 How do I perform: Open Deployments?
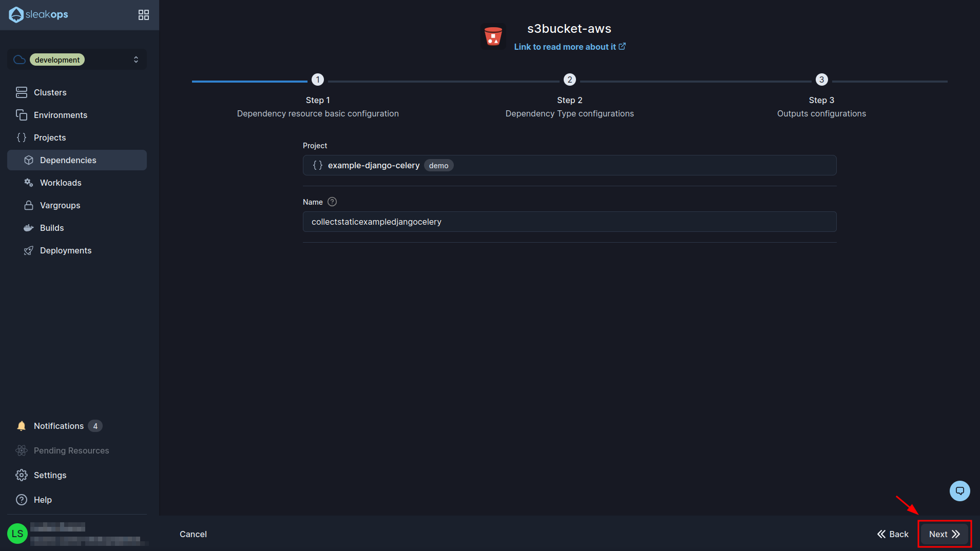coord(77,250)
